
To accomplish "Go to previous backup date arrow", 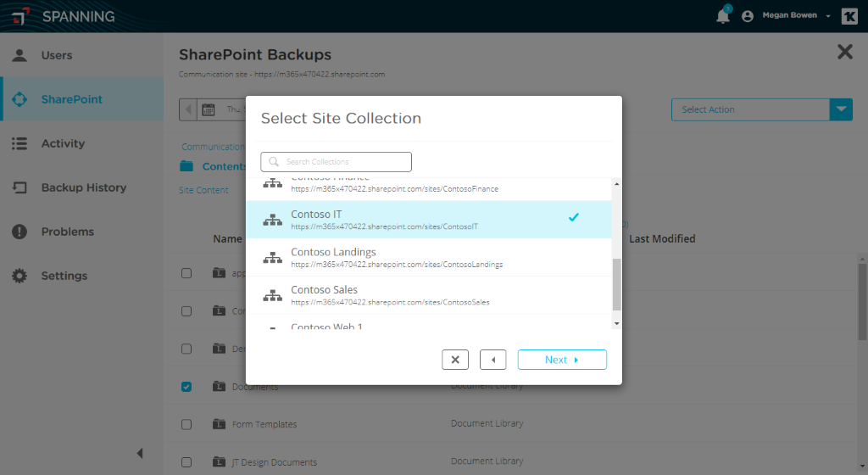I will point(188,109).
